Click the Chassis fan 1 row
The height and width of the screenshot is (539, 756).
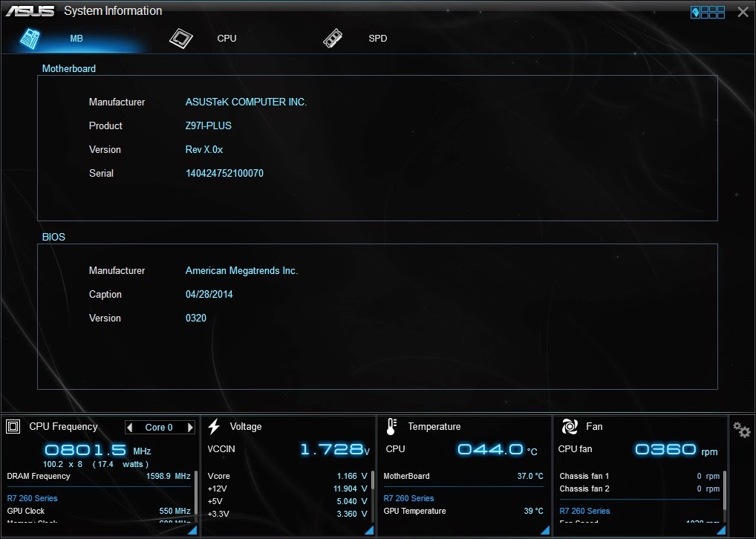tap(639, 477)
